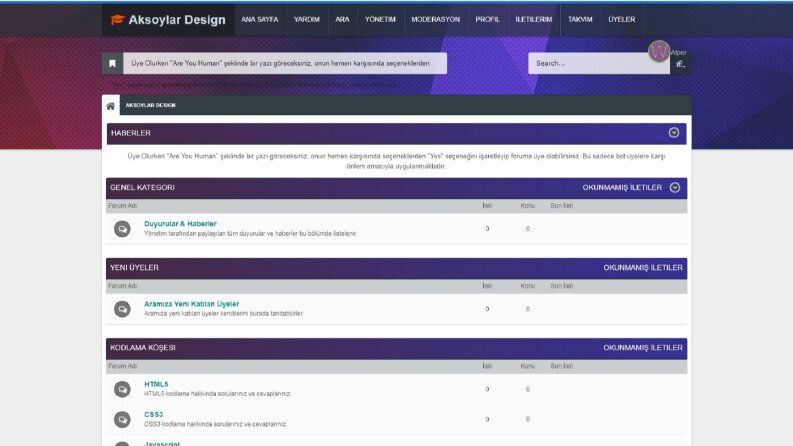Open Duyurular & Haberler forum

click(x=180, y=224)
